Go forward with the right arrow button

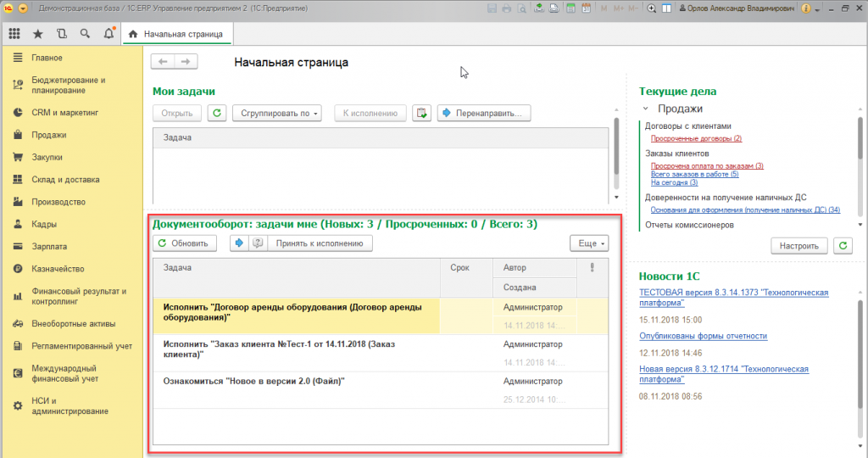point(186,61)
